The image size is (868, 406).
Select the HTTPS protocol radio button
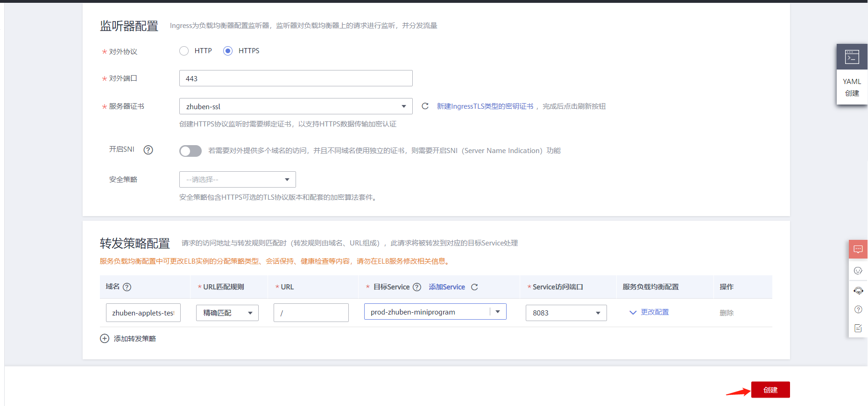point(228,51)
